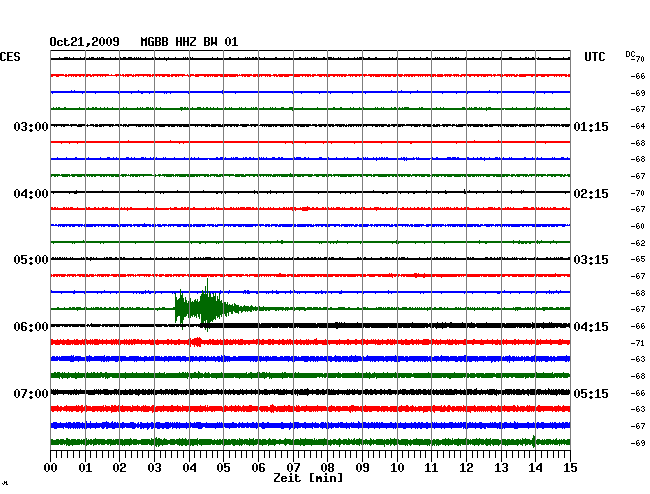Select minute 00 on the time axis

[x=51, y=467]
